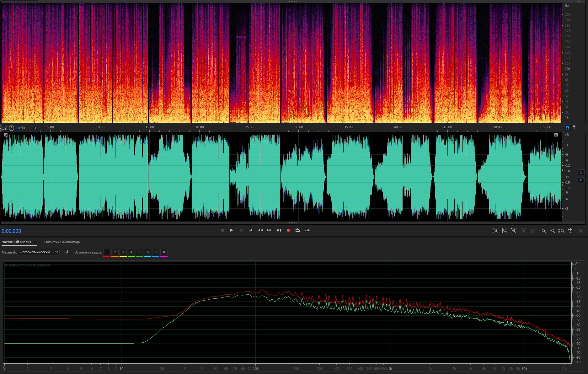Collapse the spectral display divider handle
The width and height of the screenshot is (588, 374).
pos(293,2)
